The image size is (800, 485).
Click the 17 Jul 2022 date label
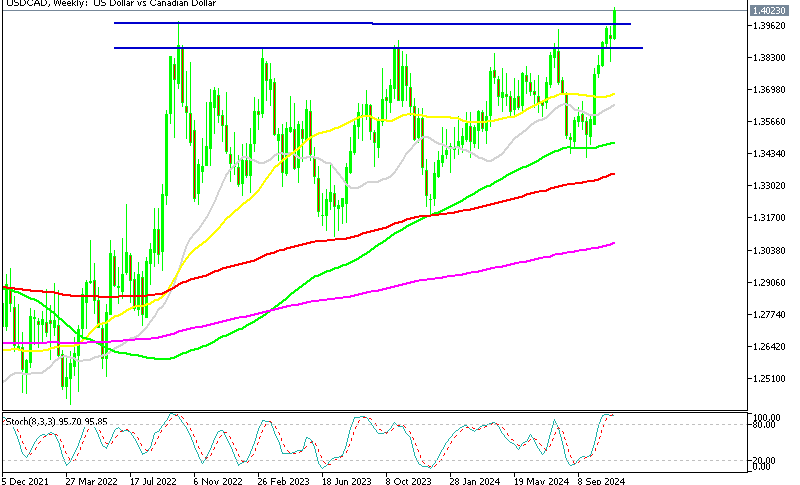tap(153, 480)
